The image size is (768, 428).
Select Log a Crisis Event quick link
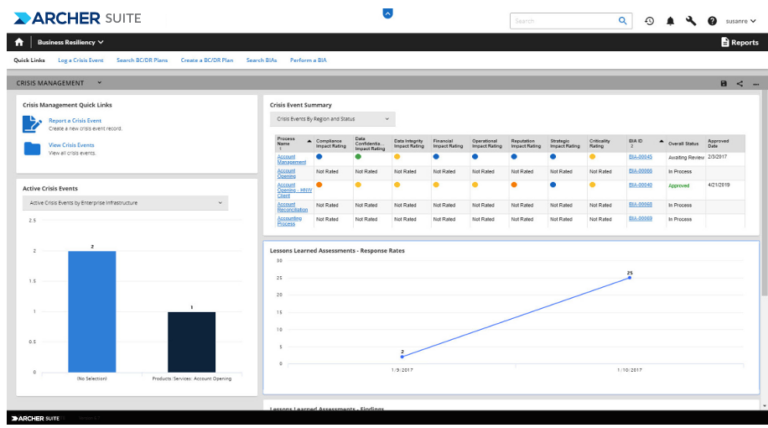click(82, 60)
